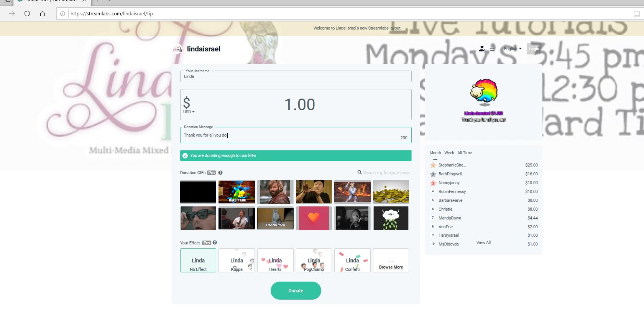Select the Confetti effect

(352, 261)
